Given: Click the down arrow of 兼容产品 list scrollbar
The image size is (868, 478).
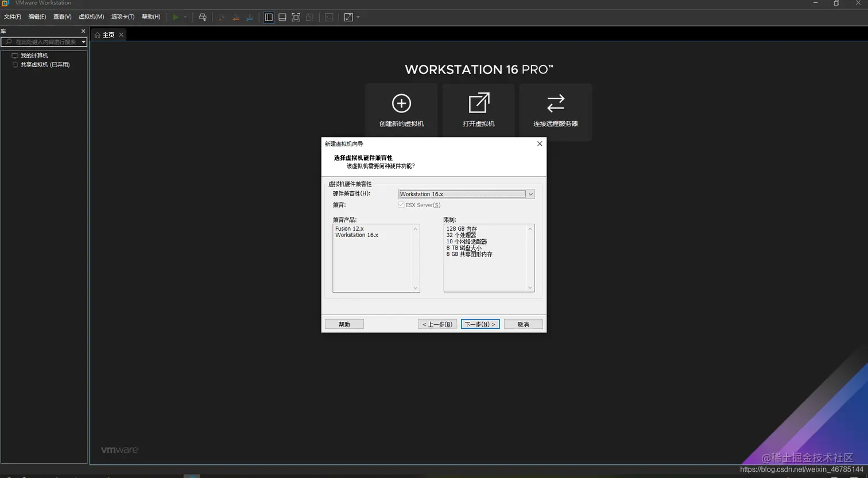Looking at the screenshot, I should [x=416, y=288].
